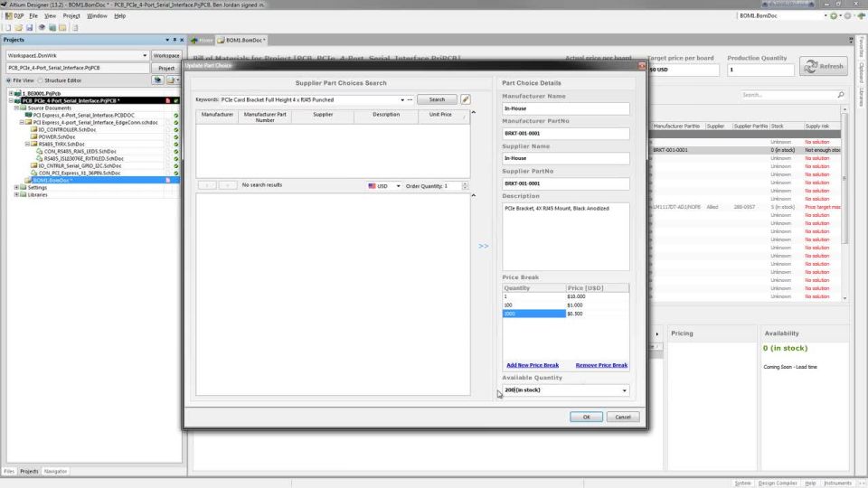Click the double-arrow transfer icon in dialog
Screen dimensions: 868x488
(x=483, y=246)
